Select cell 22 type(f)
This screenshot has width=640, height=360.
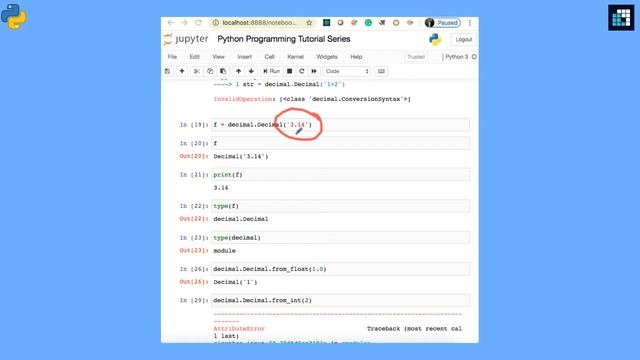340,206
